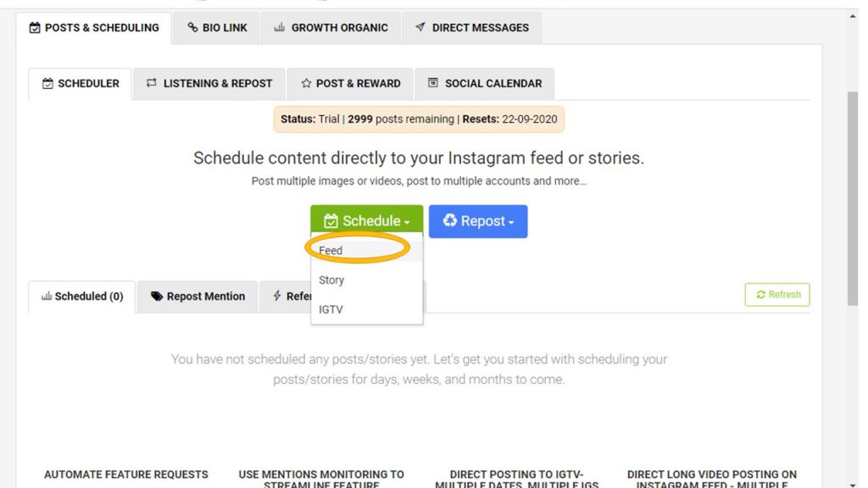Screen dimensions: 868x488
Task: Click the recycle icon on Repost button
Action: [x=449, y=220]
